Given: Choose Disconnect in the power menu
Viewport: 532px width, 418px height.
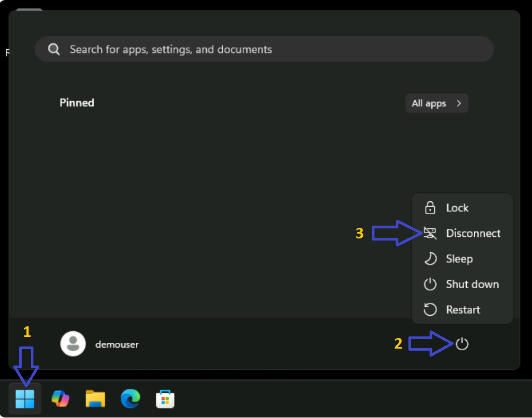Looking at the screenshot, I should 473,233.
